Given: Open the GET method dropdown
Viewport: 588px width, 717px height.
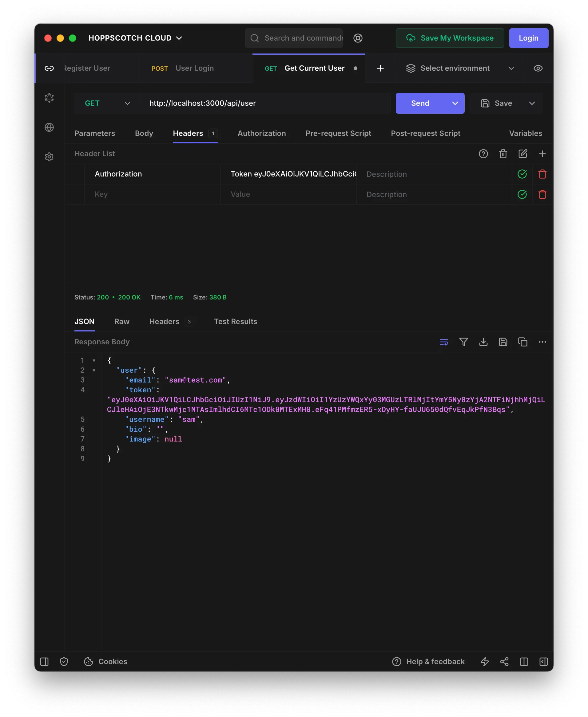Looking at the screenshot, I should (x=107, y=103).
